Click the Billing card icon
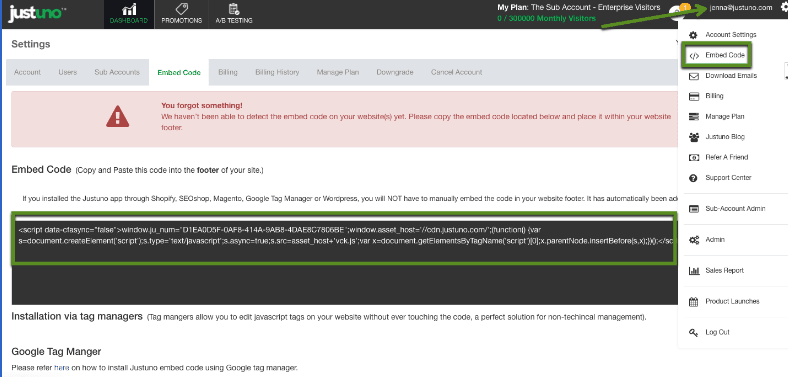This screenshot has height=377, width=788. [x=694, y=96]
